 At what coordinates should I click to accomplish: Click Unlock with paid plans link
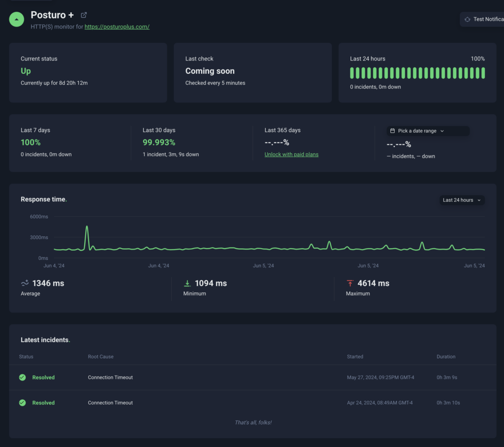coord(291,154)
